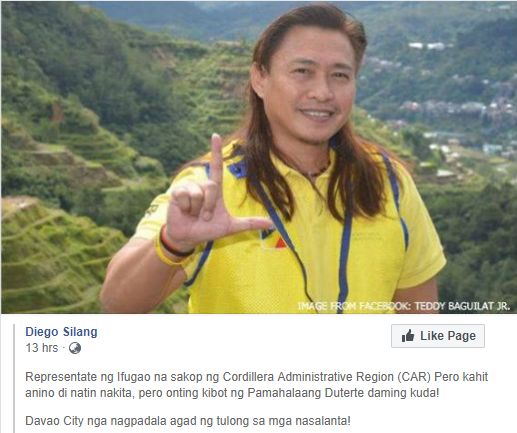
Task: Open the post via the 13 hrs timestamp
Action: pyautogui.click(x=42, y=348)
